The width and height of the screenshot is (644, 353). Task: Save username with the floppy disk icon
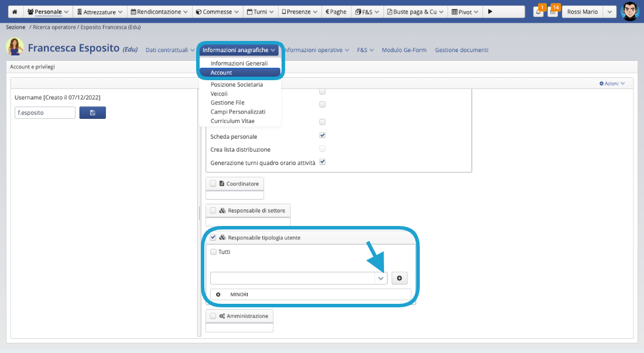pyautogui.click(x=93, y=112)
